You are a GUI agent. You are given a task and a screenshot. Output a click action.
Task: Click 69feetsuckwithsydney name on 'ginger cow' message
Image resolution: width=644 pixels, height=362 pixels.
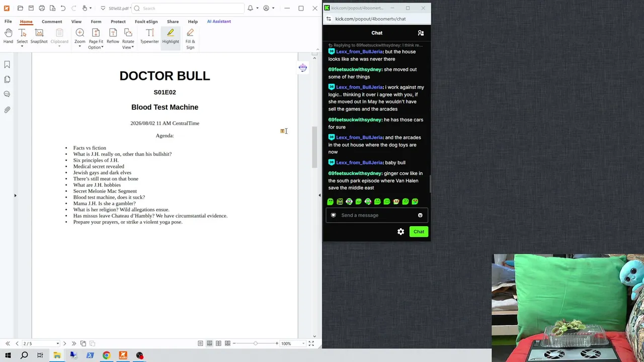click(355, 173)
